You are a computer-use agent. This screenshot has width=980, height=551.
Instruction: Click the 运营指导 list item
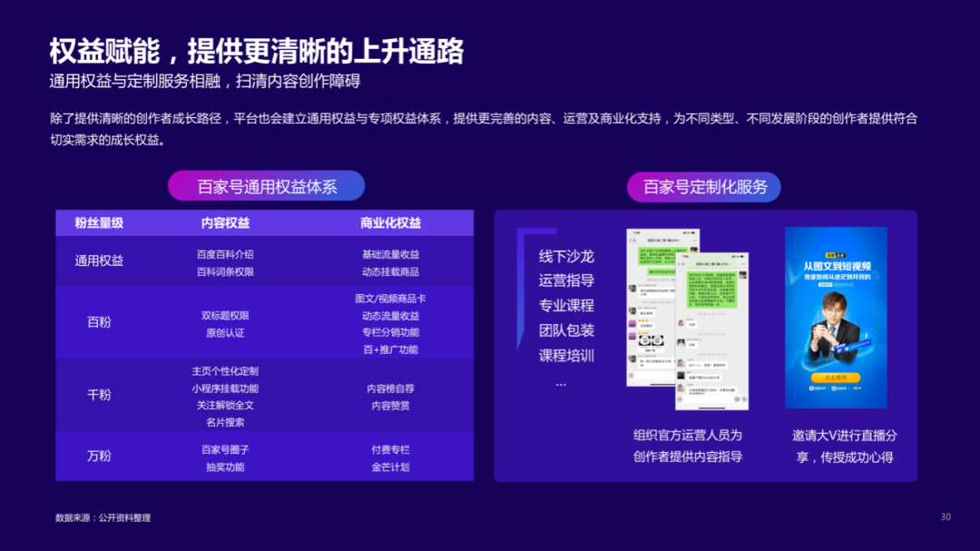[x=566, y=280]
